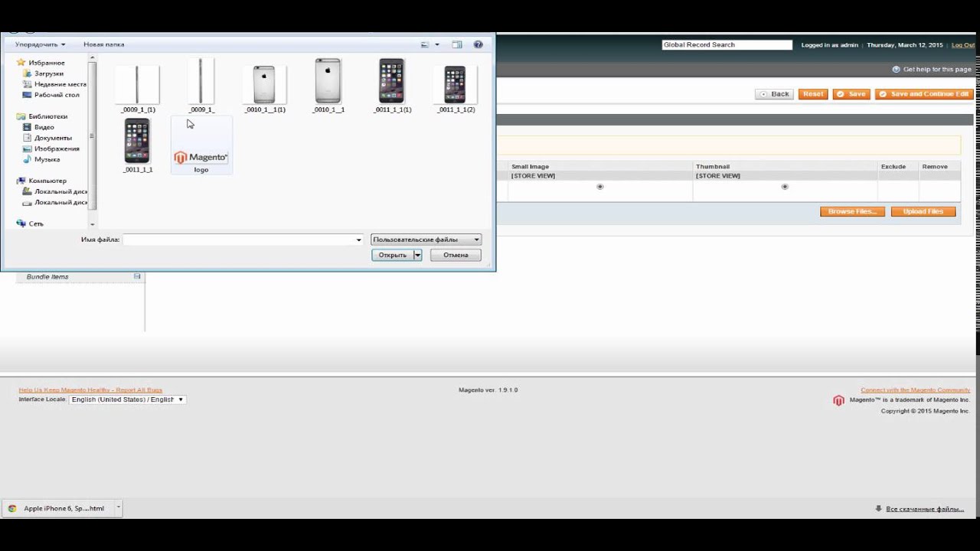Click the Отмена button
This screenshot has height=551, width=980.
456,255
